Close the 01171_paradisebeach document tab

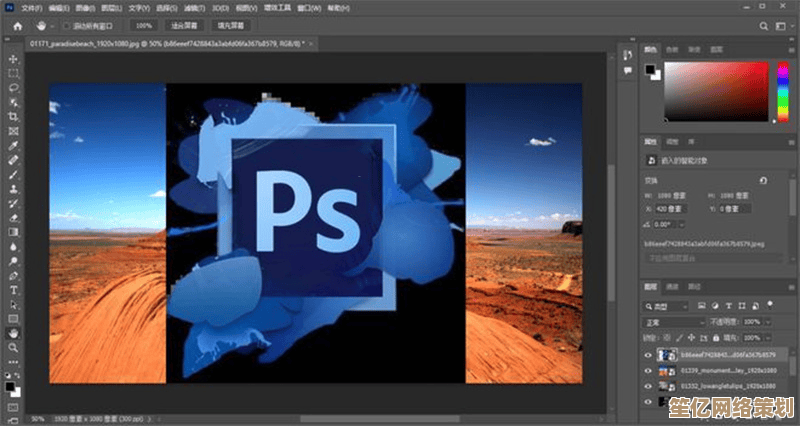pos(310,44)
